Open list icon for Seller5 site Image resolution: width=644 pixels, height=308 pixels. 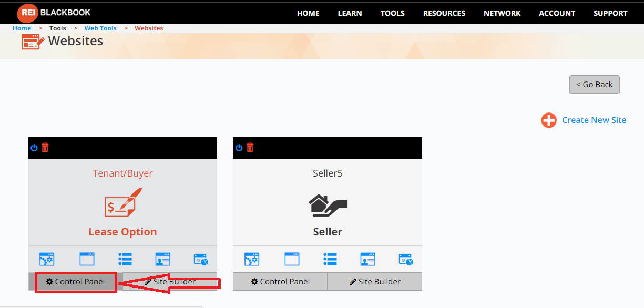330,259
